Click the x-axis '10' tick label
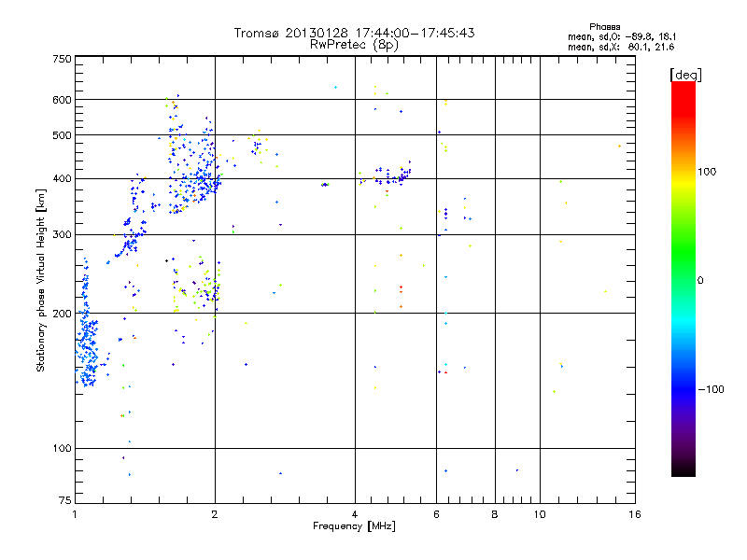 (x=540, y=514)
